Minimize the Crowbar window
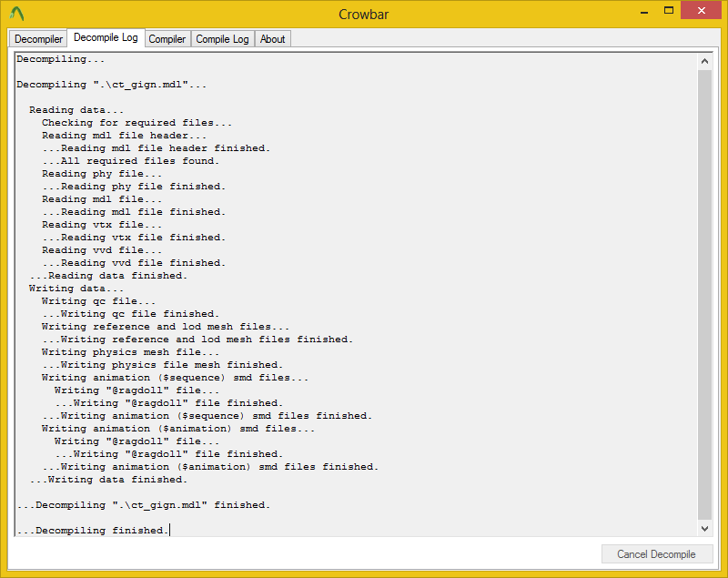Screen dimensions: 728x578 coord(644,11)
